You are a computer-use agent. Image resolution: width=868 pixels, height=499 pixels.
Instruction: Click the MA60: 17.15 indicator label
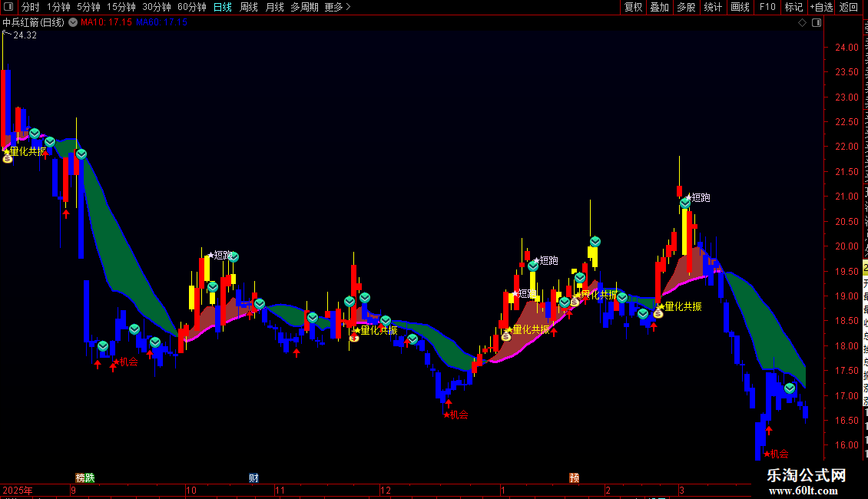point(161,23)
